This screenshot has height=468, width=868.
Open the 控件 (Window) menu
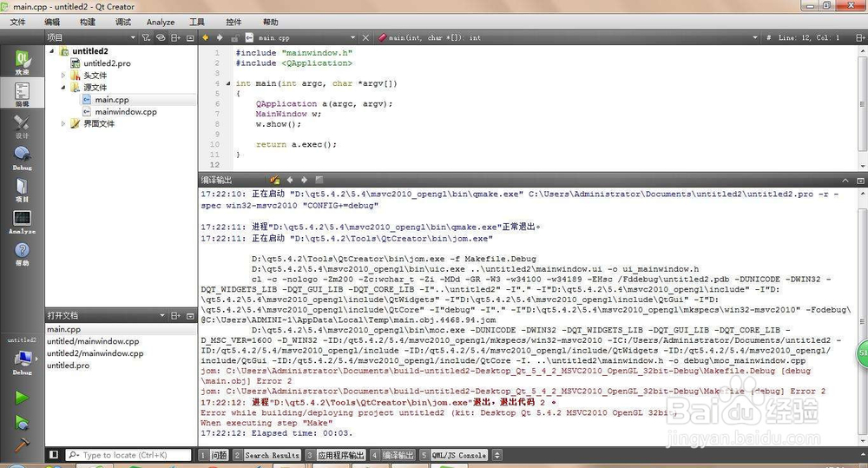(233, 23)
